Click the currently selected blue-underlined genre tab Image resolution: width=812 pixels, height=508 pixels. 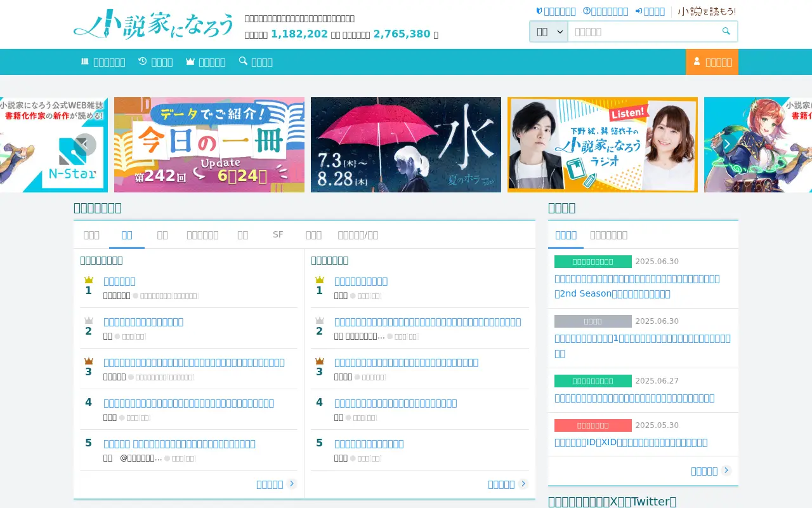click(127, 234)
